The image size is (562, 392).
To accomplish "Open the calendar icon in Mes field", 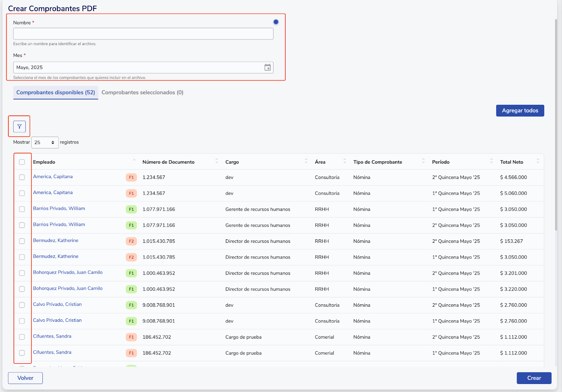I will point(268,67).
